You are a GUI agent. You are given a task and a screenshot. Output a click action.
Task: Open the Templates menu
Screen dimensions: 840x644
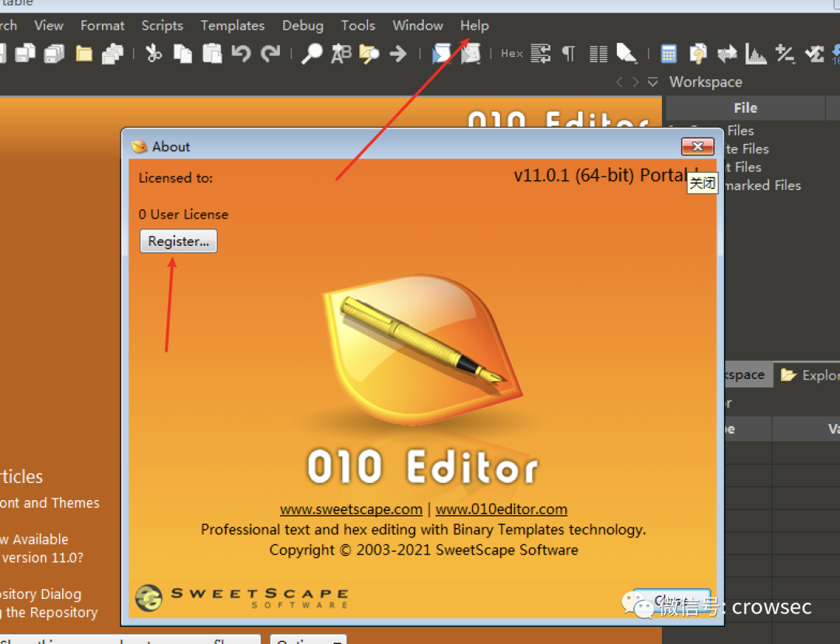(x=233, y=25)
